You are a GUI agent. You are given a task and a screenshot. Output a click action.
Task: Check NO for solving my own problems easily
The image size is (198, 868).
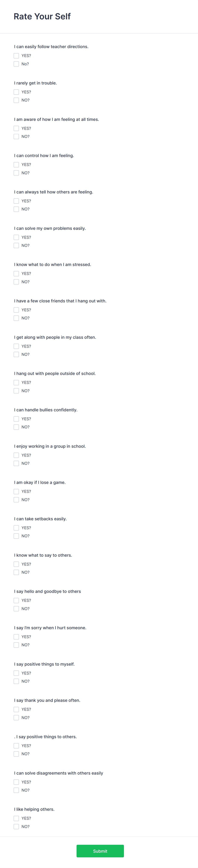click(16, 245)
